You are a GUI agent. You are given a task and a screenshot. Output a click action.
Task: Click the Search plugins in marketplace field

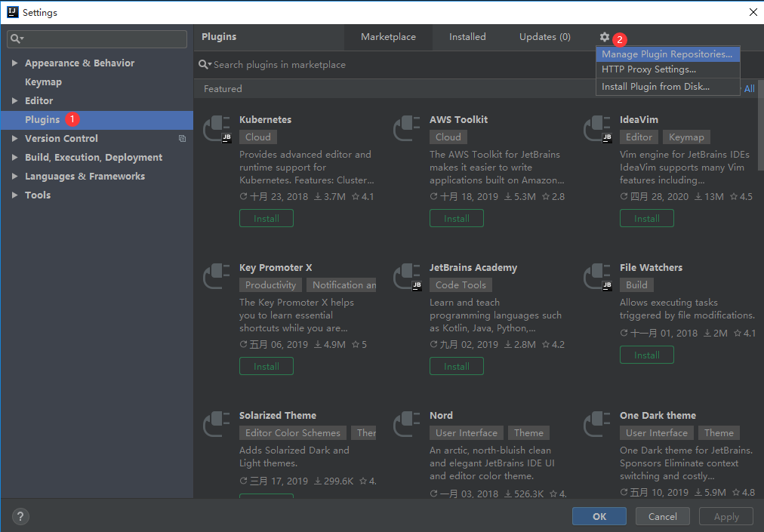tap(395, 65)
